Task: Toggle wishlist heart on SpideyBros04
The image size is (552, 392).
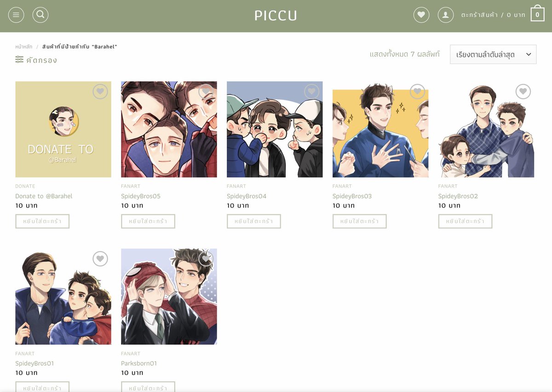Action: click(312, 92)
